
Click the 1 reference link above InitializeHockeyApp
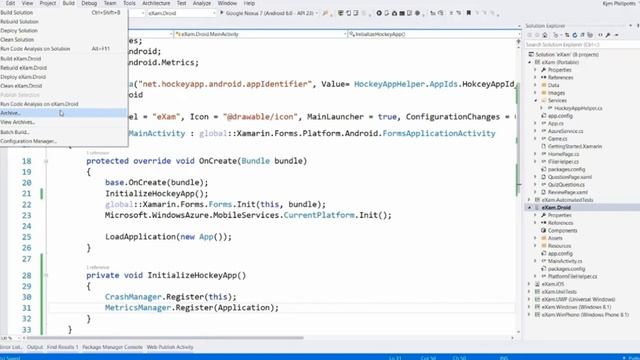(98, 267)
